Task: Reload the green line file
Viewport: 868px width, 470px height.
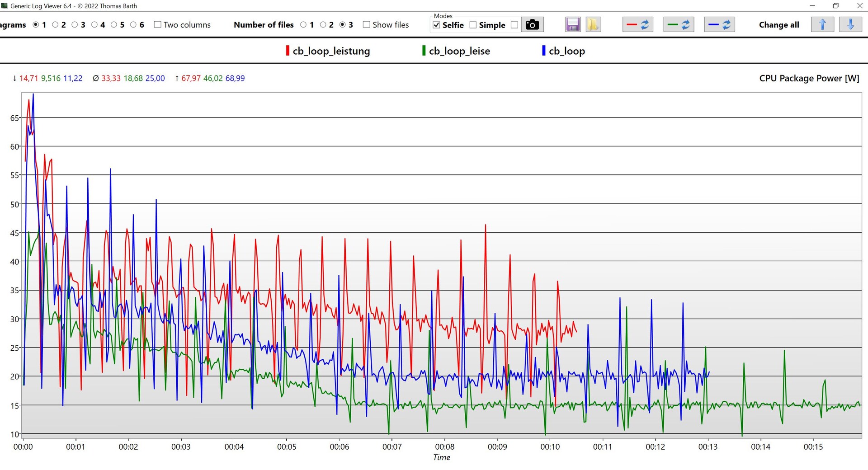Action: click(679, 25)
